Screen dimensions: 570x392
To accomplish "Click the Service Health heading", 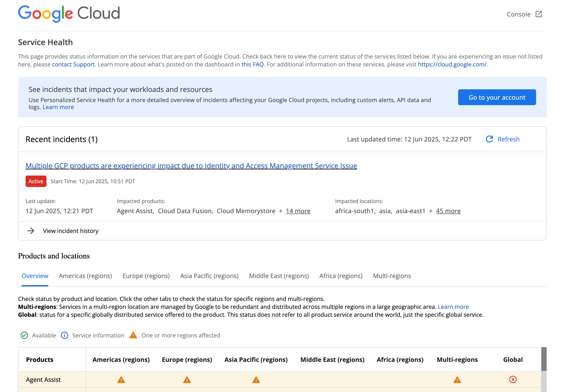I will coord(46,42).
